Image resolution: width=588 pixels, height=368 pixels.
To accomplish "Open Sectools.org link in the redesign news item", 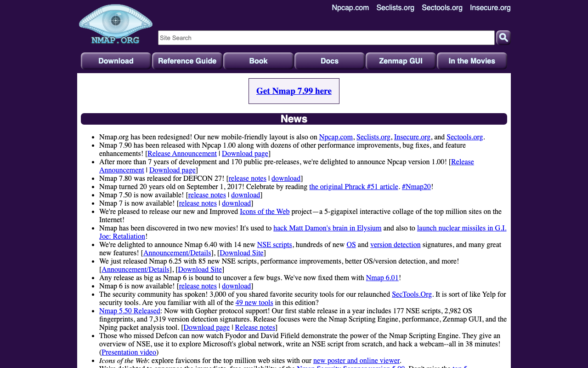I will tap(465, 137).
